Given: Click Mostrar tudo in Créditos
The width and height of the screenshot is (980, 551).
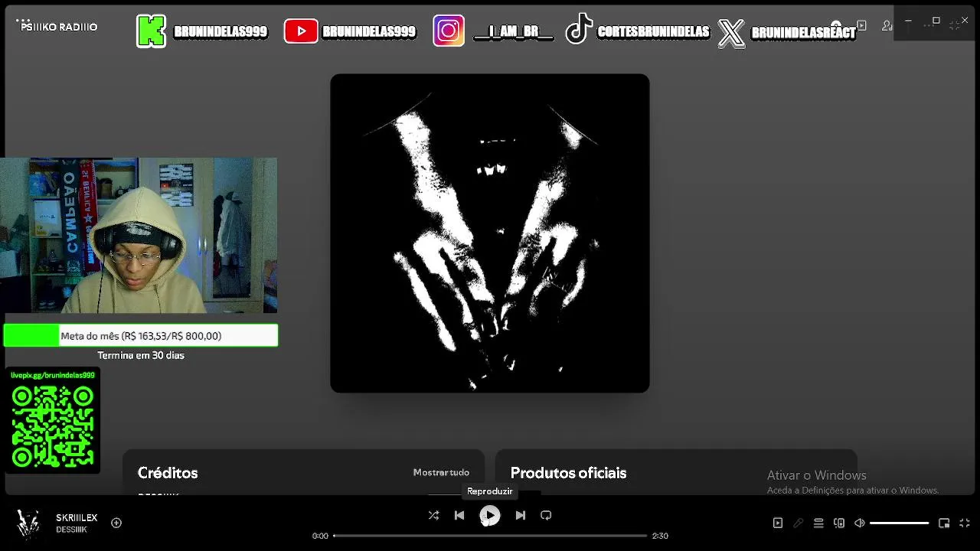Looking at the screenshot, I should coord(441,472).
